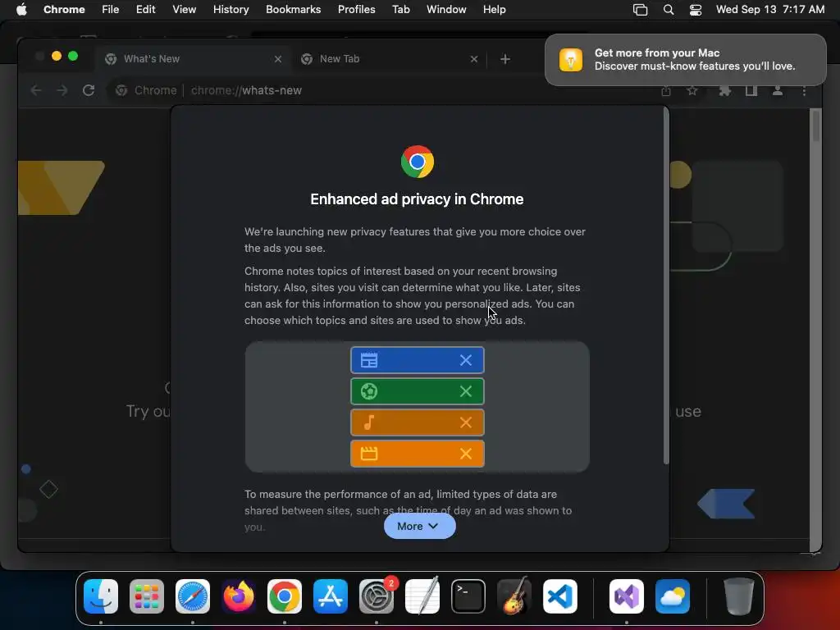Open the cloud weather app in dock
Viewport: 840px width, 630px height.
point(673,596)
